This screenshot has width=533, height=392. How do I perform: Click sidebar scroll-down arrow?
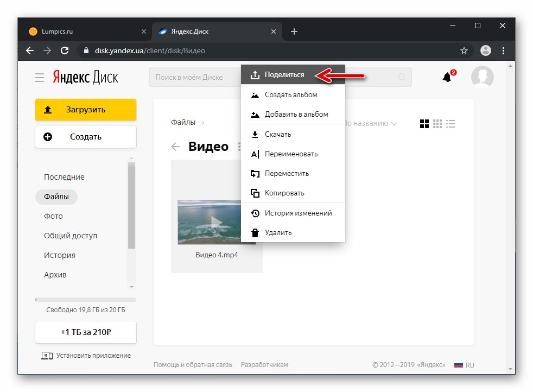pyautogui.click(x=131, y=287)
